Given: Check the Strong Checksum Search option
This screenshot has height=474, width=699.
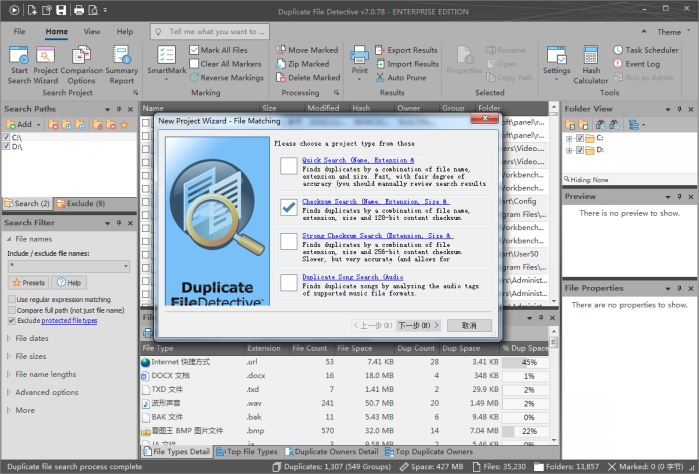Looking at the screenshot, I should (288, 242).
